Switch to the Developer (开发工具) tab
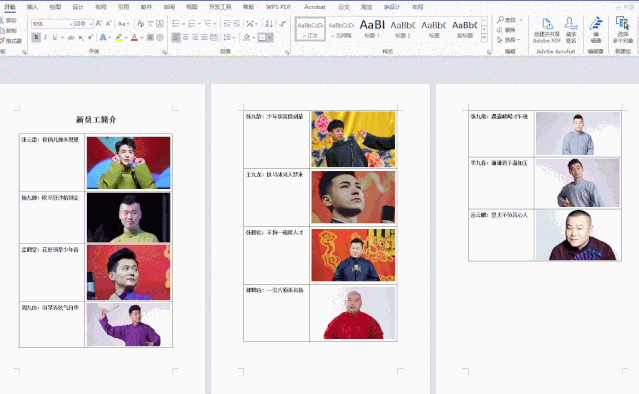 220,7
